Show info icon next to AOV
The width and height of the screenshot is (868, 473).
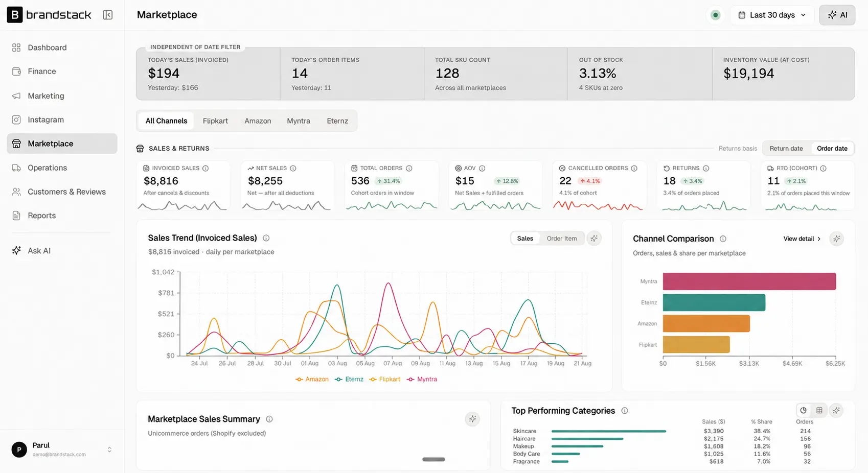click(482, 168)
